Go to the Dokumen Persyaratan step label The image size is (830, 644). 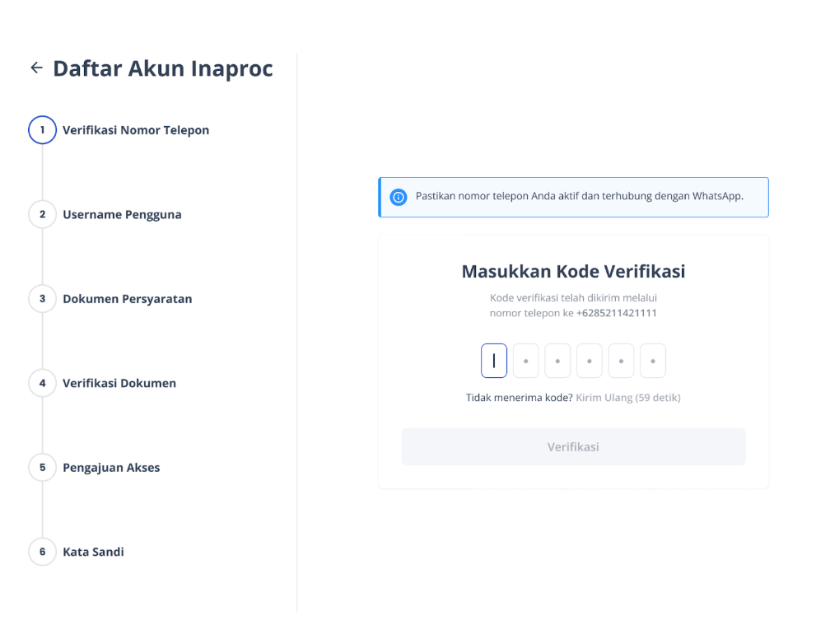point(127,299)
